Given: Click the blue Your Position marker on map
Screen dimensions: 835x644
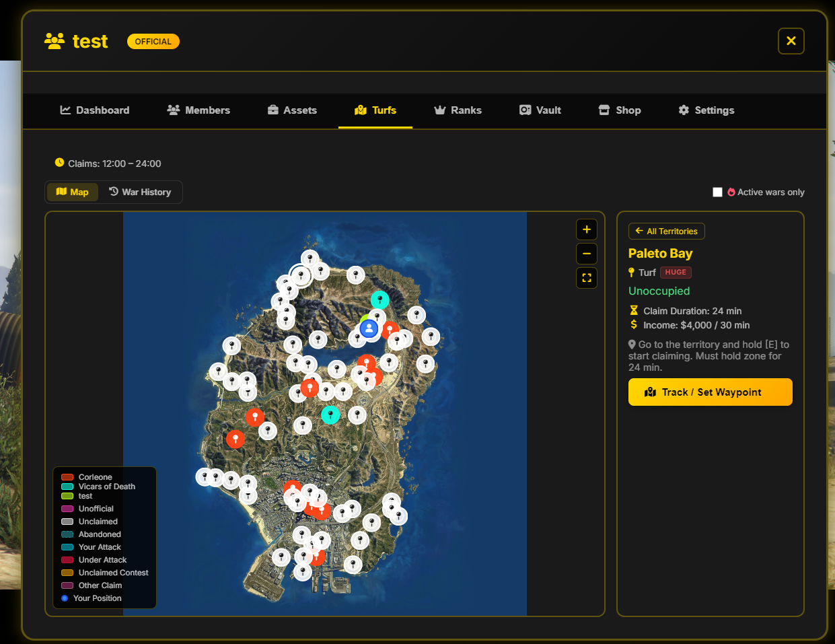Looking at the screenshot, I should pyautogui.click(x=369, y=328).
